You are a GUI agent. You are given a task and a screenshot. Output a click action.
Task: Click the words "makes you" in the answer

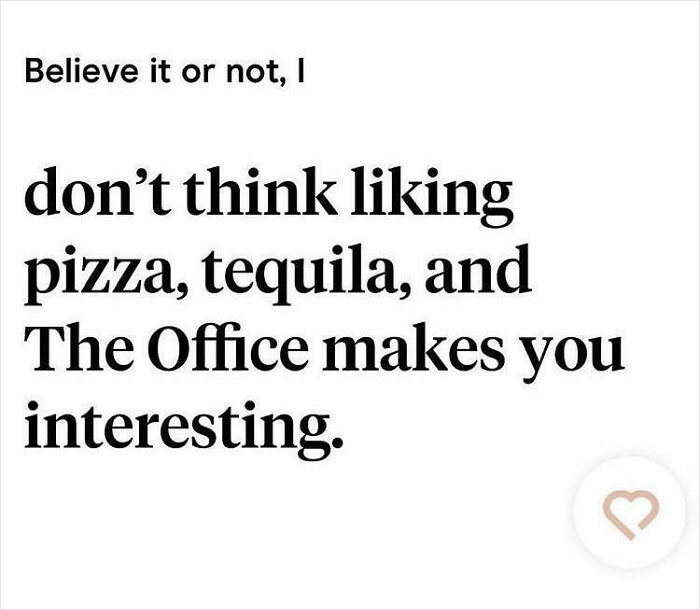click(x=473, y=352)
